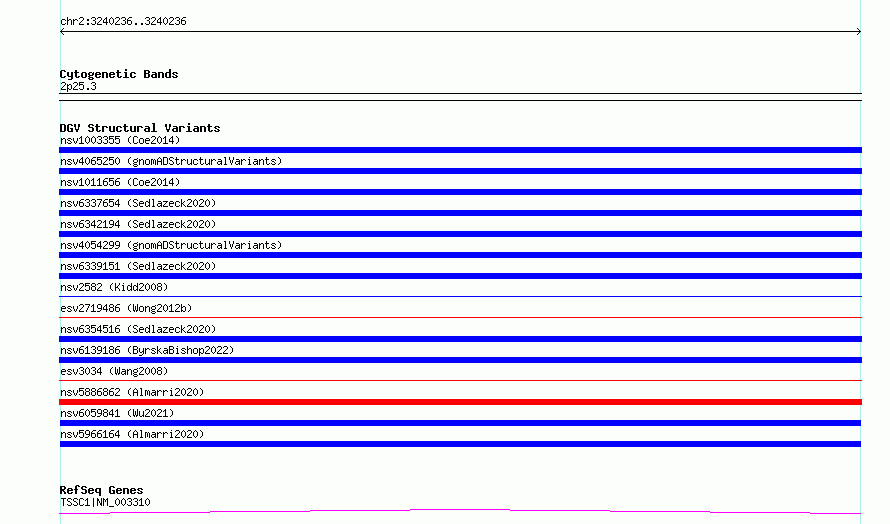
Task: Click the blue bar under nsv6354516
Action: click(x=460, y=339)
